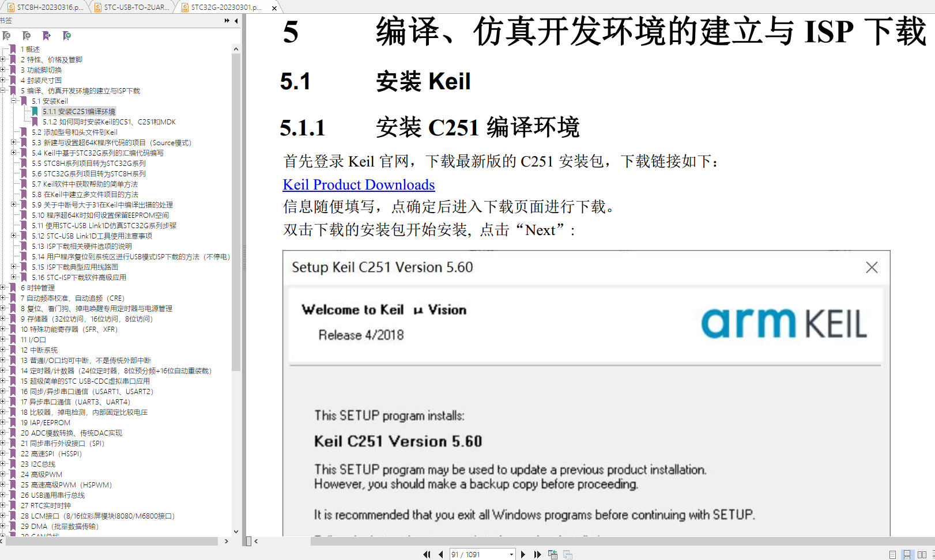Image resolution: width=935 pixels, height=560 pixels.
Task: Click bookmark panel scroll down arrow
Action: pyautogui.click(x=236, y=531)
